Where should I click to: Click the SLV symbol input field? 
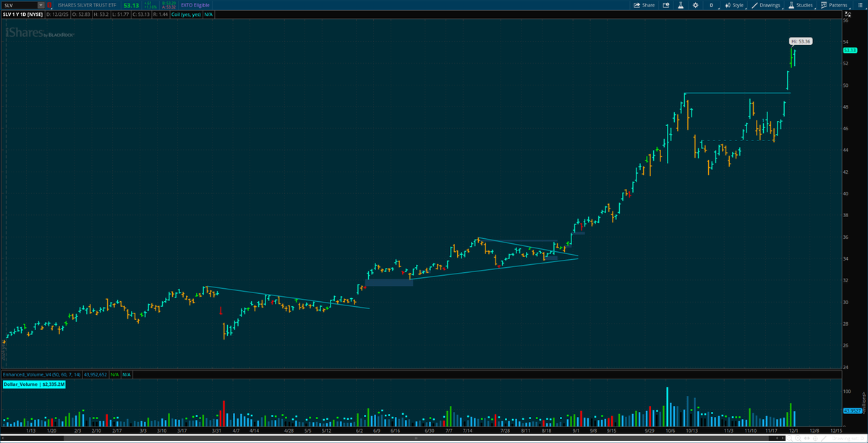(x=20, y=5)
